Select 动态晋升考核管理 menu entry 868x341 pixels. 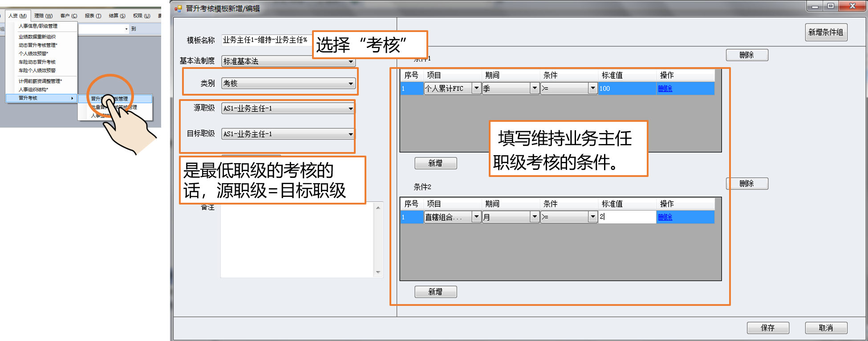(x=38, y=45)
